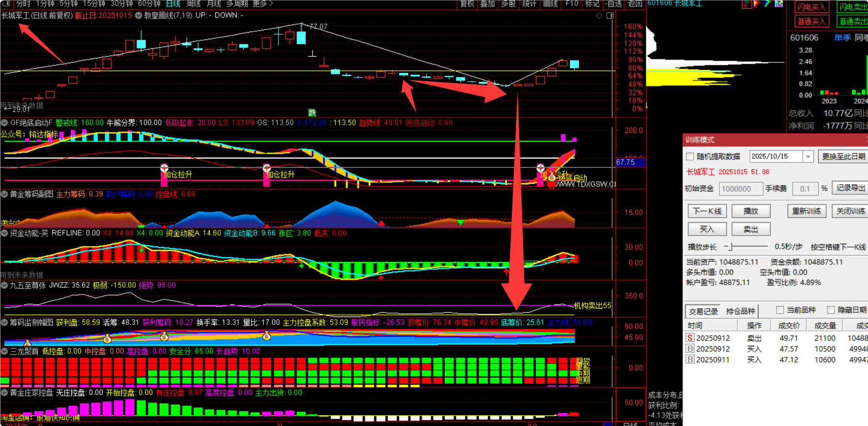Viewport: 868px width, 426px height.
Task: Open the GF绝底启动F indicator menu circle
Action: coord(4,123)
